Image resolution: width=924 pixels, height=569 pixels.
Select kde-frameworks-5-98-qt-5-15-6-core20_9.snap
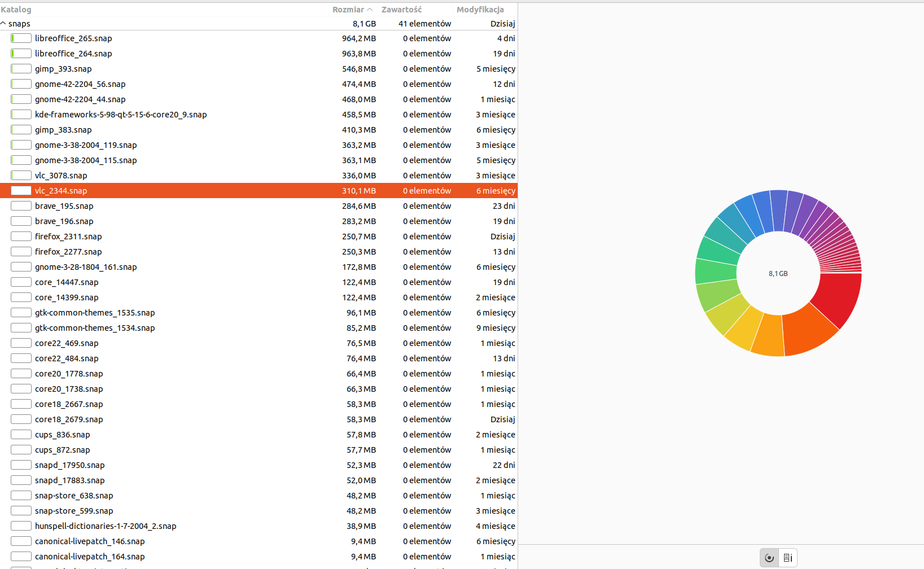259,115
